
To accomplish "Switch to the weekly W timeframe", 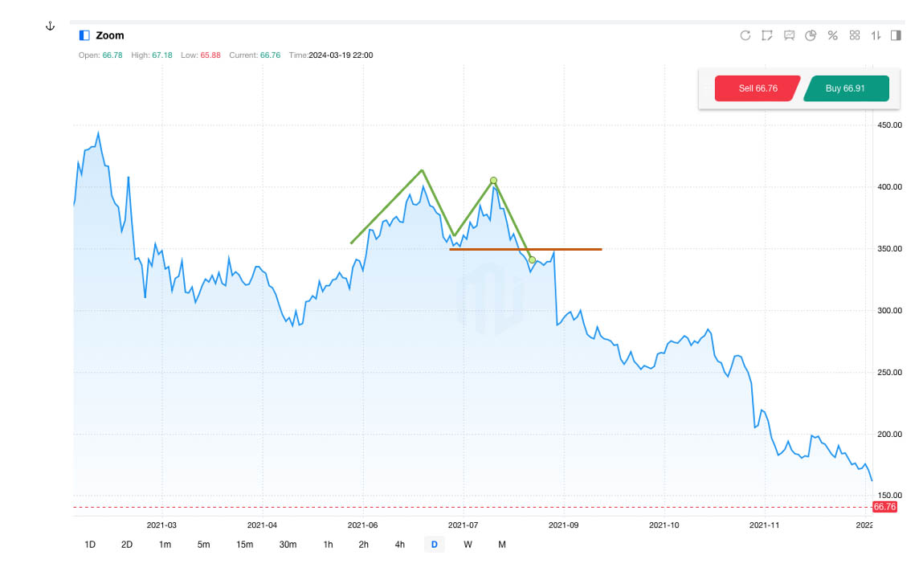I will [468, 545].
